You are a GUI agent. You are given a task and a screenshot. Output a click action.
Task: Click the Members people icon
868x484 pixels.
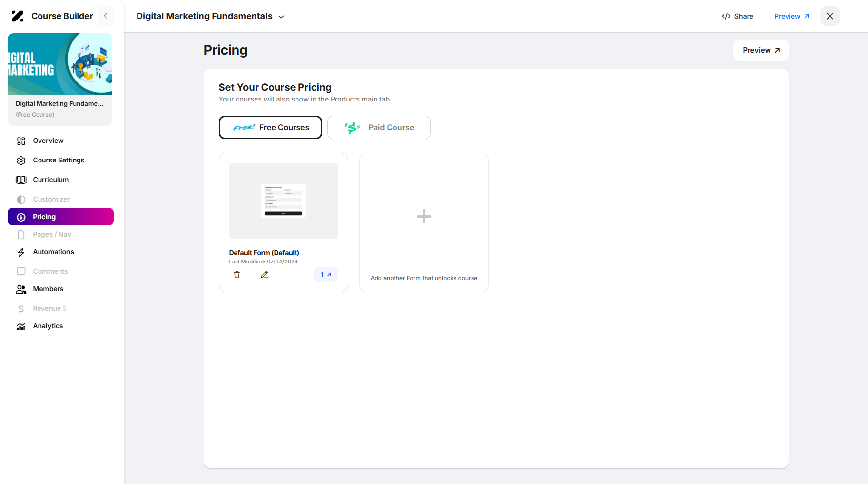pyautogui.click(x=21, y=289)
